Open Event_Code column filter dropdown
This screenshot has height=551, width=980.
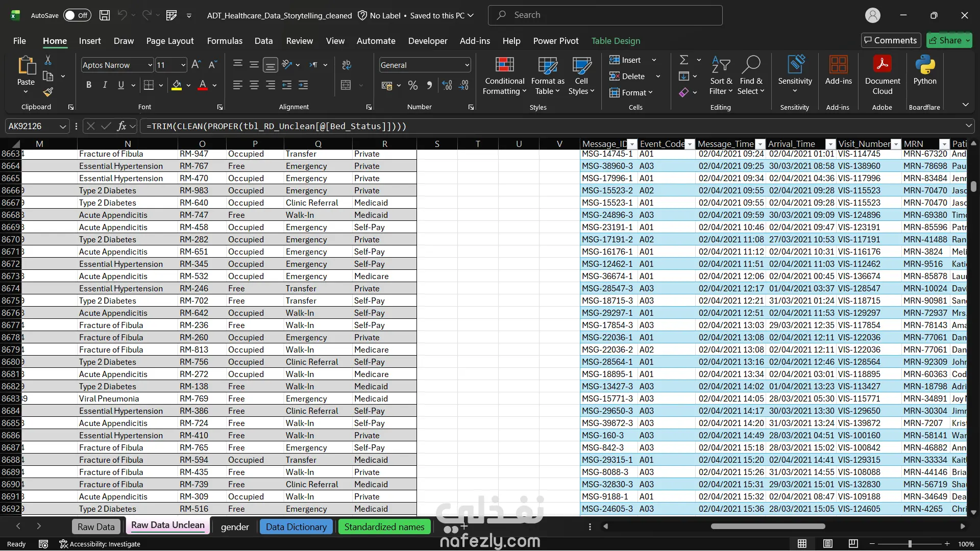[x=690, y=144]
